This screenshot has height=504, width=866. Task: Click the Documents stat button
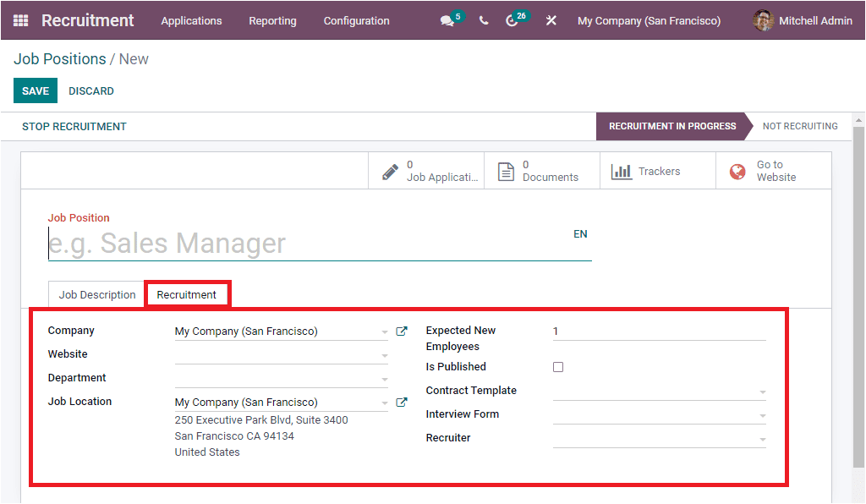(540, 170)
